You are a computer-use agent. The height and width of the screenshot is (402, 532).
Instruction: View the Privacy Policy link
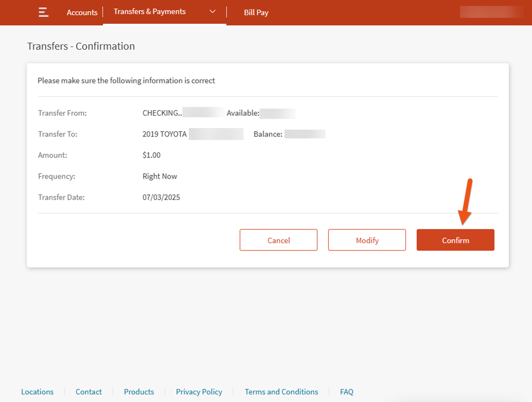[199, 392]
